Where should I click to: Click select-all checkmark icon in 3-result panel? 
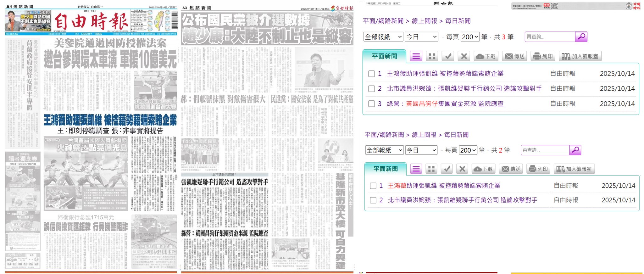pyautogui.click(x=448, y=56)
